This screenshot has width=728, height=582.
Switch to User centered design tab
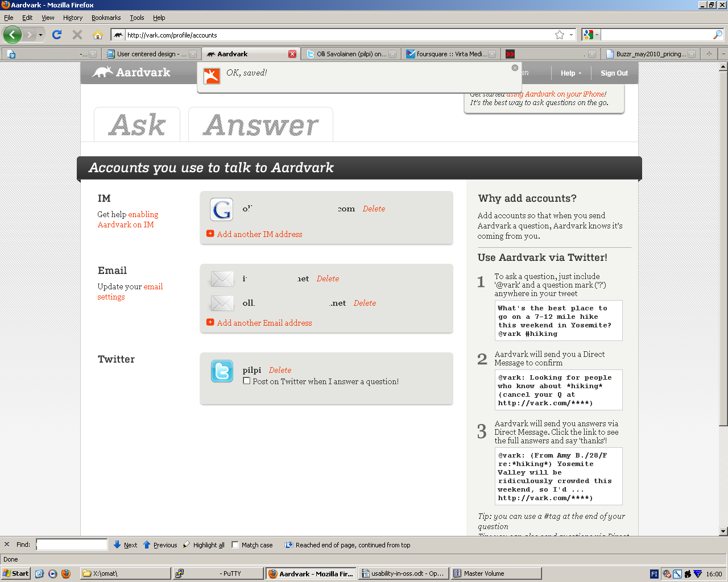coord(151,54)
